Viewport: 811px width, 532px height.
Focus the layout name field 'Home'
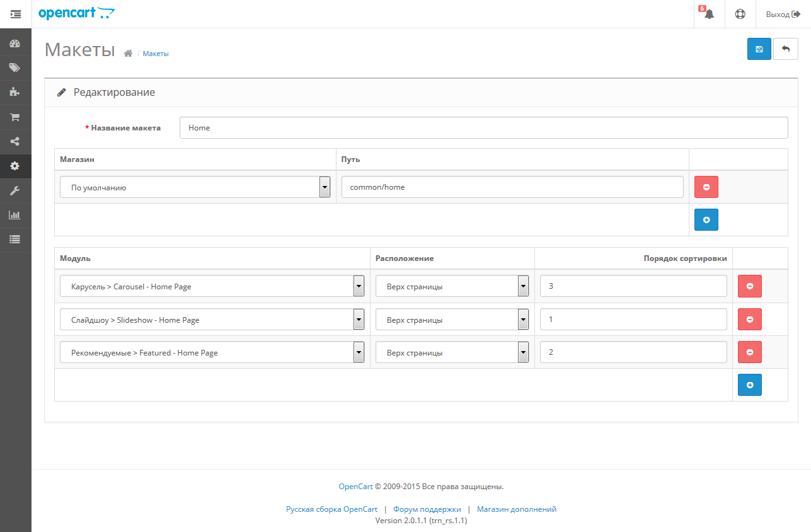pos(483,127)
